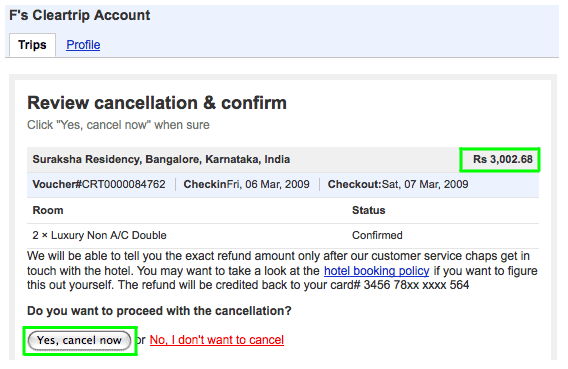Select the voucher number CRT0000084762
Screen dimensions: 568x369
pos(124,184)
